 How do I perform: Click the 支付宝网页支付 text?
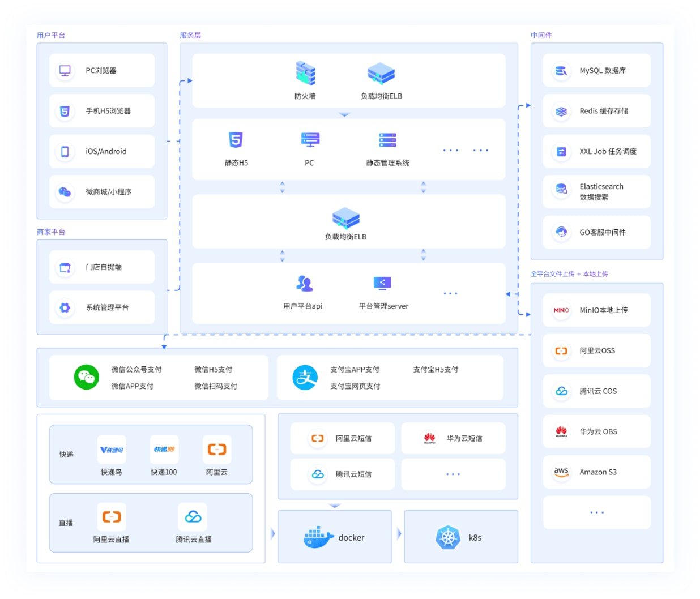click(x=355, y=386)
